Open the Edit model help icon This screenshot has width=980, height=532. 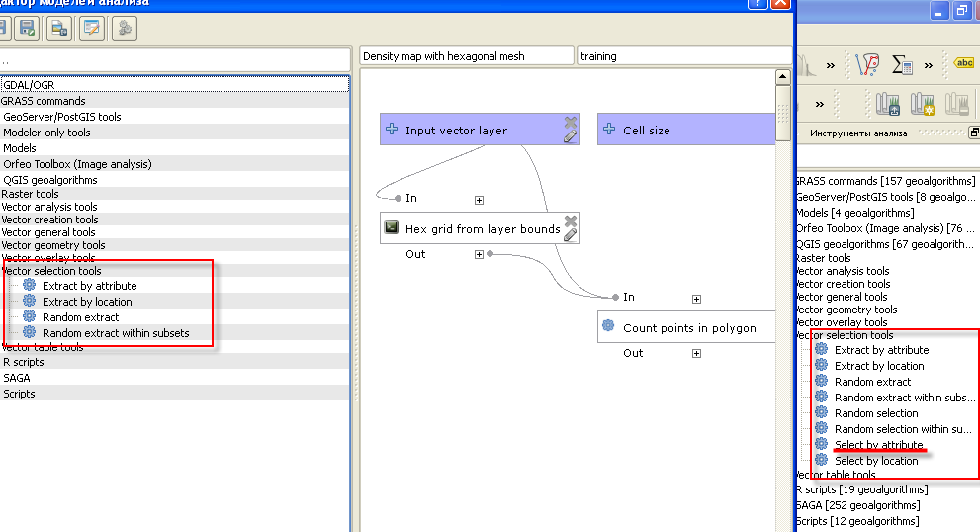[x=92, y=28]
